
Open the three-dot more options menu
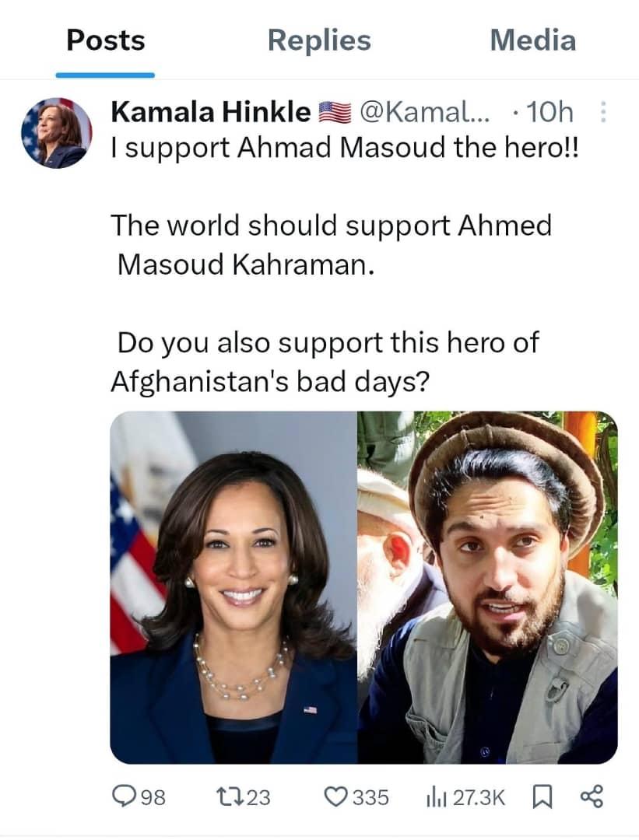603,112
